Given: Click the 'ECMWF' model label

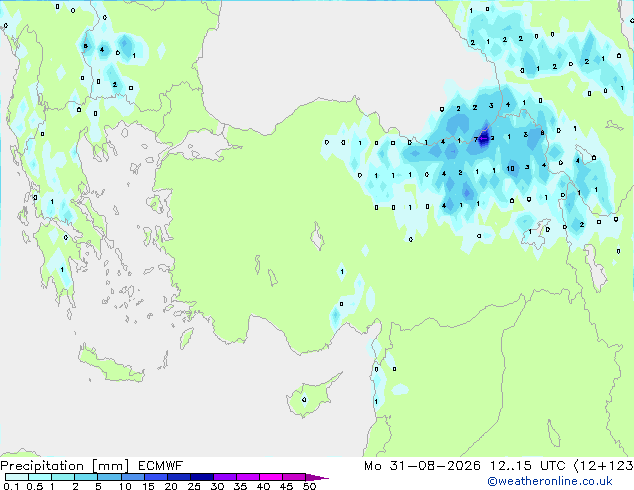Looking at the screenshot, I should pyautogui.click(x=161, y=466).
